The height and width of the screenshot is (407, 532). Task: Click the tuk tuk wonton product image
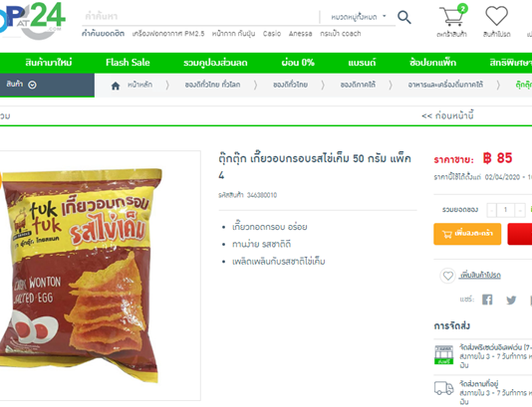[82, 276]
